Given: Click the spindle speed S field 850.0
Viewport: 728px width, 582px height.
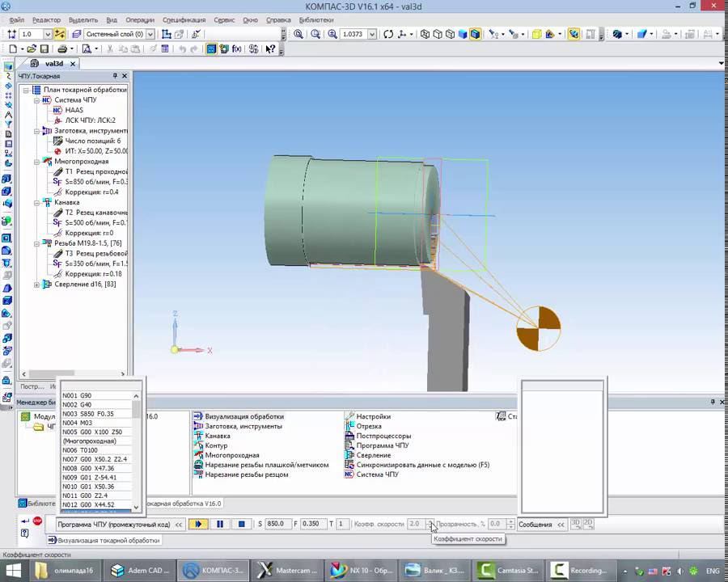Looking at the screenshot, I should click(276, 524).
